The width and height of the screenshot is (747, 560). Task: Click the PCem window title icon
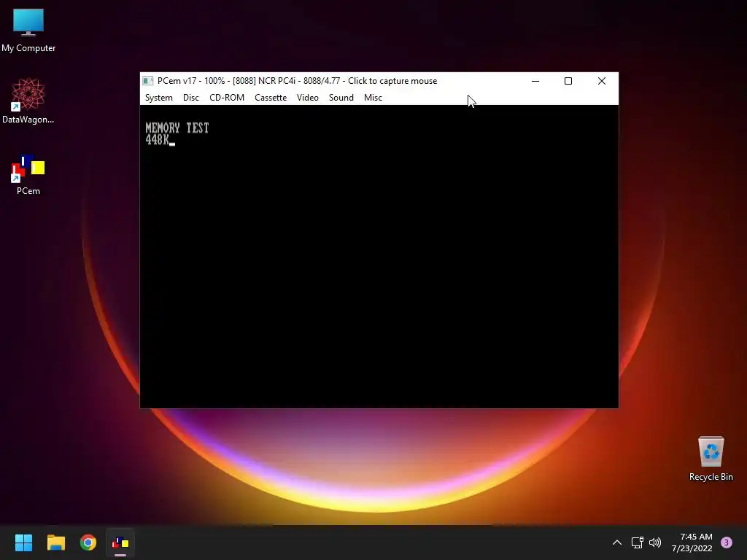point(148,81)
